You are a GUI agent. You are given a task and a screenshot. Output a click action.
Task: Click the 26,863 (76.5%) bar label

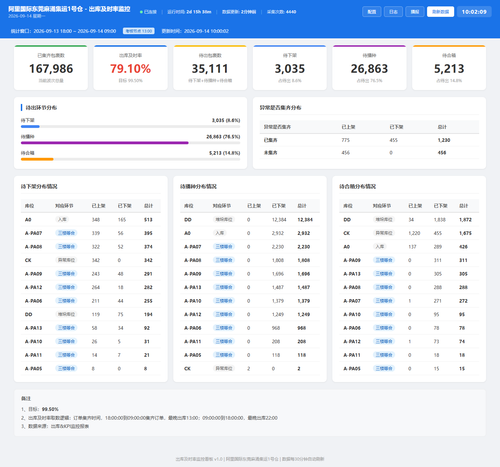pyautogui.click(x=223, y=136)
